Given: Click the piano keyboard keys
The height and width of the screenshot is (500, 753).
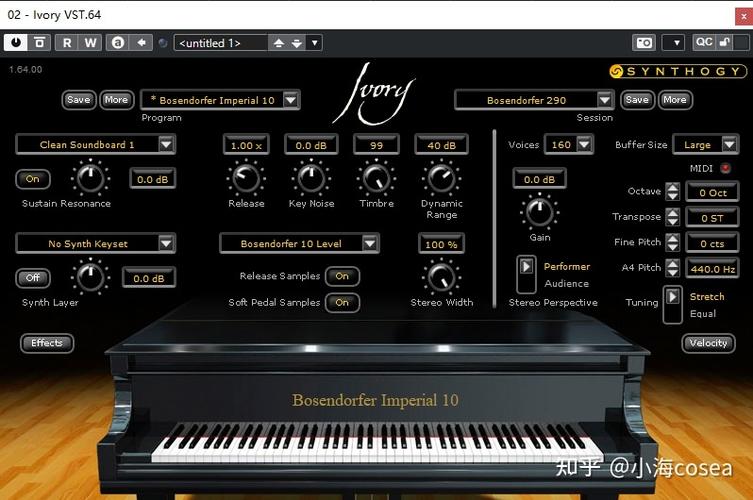Looking at the screenshot, I should [376, 443].
